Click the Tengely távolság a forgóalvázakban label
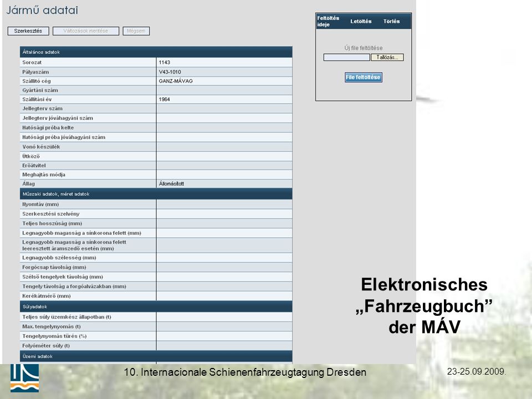This screenshot has height=399, width=532. [x=74, y=287]
